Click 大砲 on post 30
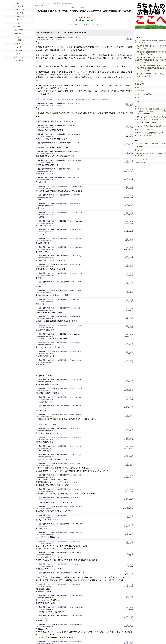The image size is (166, 644). (132, 361)
